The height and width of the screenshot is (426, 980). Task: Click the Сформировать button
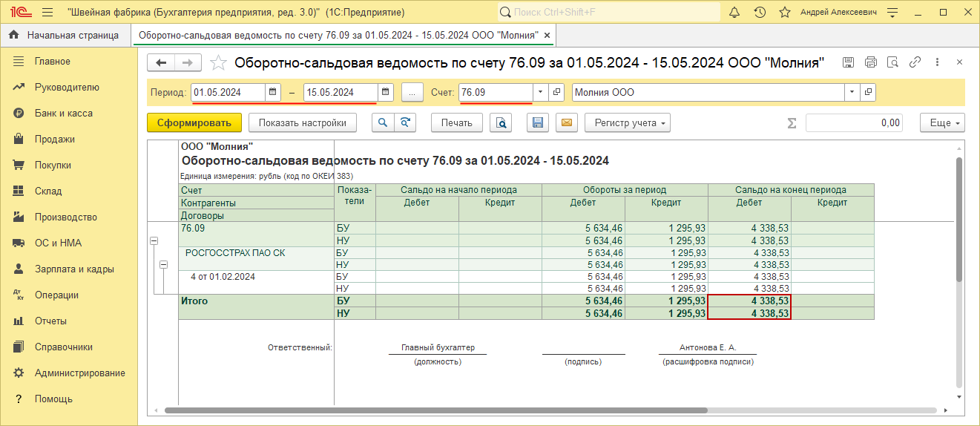coord(194,123)
